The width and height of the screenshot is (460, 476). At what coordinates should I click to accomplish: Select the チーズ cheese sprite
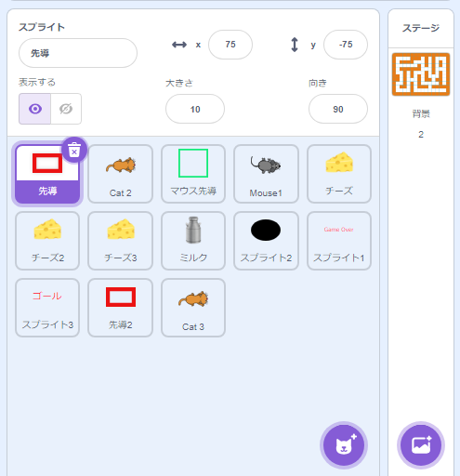point(339,174)
